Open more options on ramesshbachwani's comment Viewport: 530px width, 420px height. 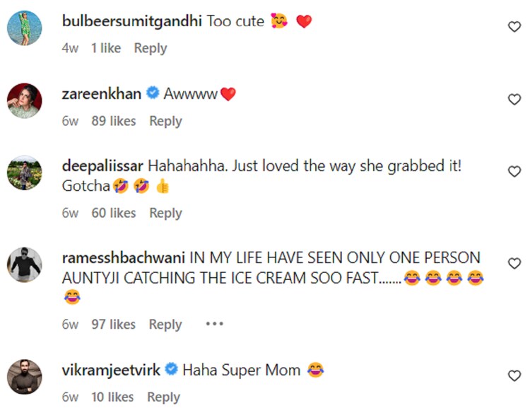(x=214, y=324)
